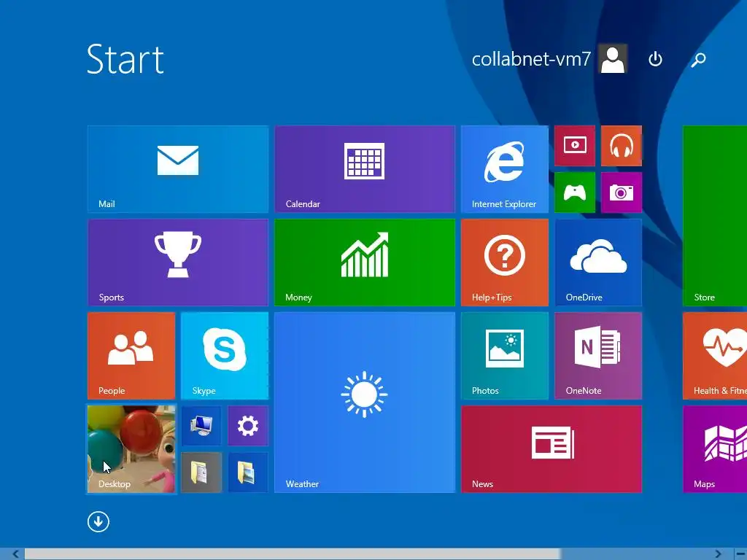Open the Camera tile
747x560 pixels.
point(622,192)
